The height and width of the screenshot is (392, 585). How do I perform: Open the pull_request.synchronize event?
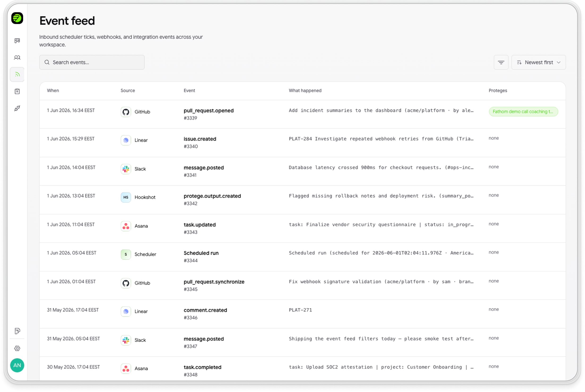214,282
